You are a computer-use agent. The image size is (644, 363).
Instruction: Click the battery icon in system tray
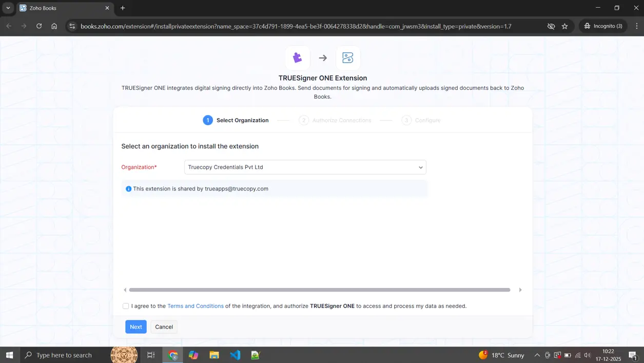(568, 355)
